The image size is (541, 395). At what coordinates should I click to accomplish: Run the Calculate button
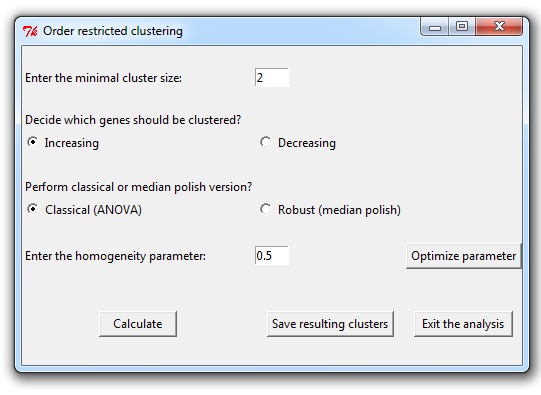tap(138, 324)
